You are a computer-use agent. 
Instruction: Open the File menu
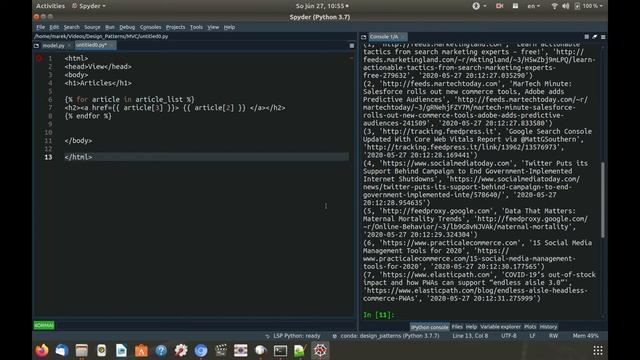tap(40, 27)
